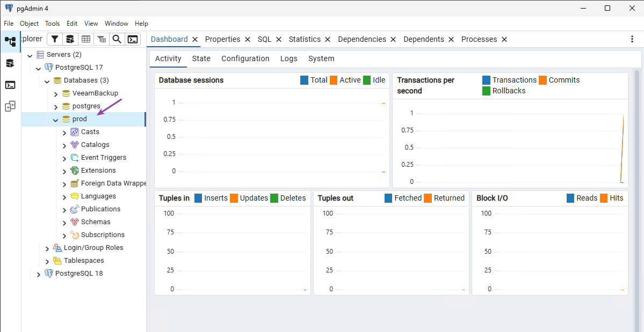The image size is (644, 332).
Task: Click the Login/Group Roles node icon
Action: pos(57,248)
